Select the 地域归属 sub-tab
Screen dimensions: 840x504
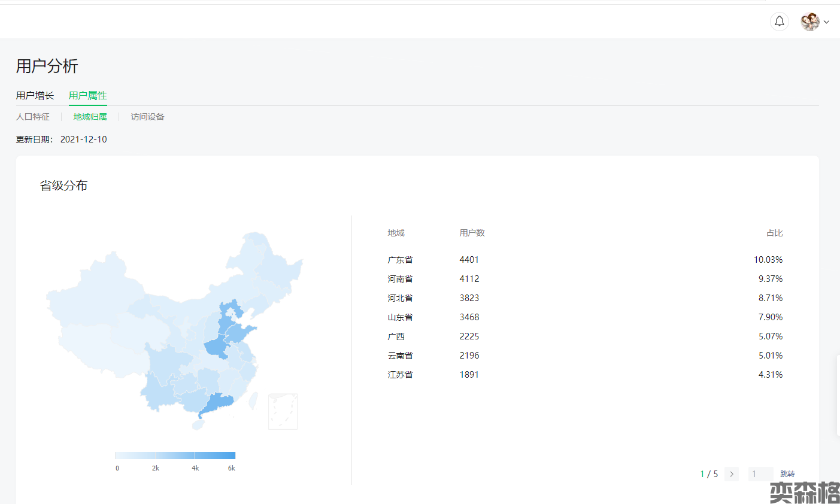click(90, 117)
